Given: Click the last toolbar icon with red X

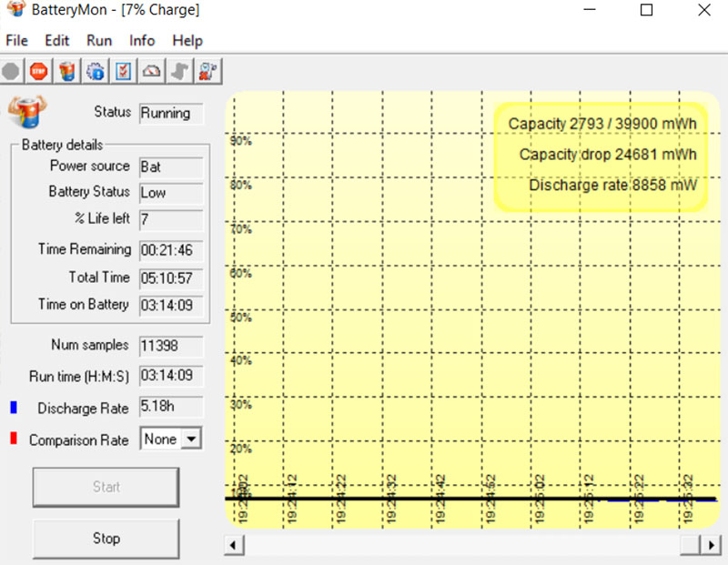Looking at the screenshot, I should 208,70.
